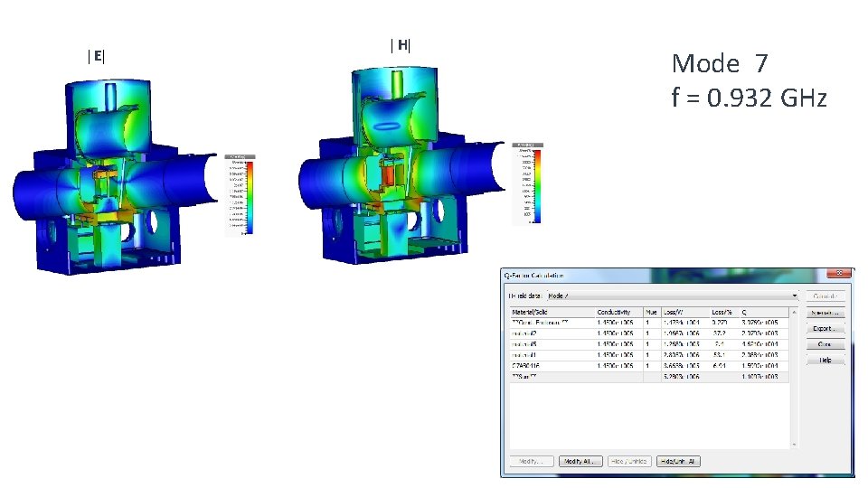Click the Close button in Q-Factor dialog
The height and width of the screenshot is (488, 868).
pos(825,344)
